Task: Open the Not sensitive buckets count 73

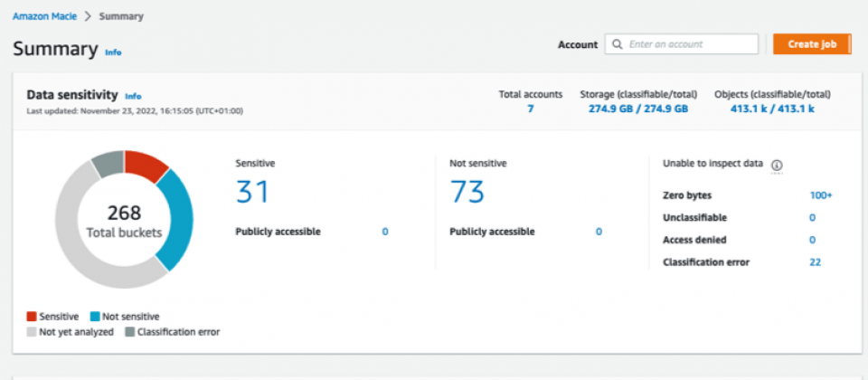Action: coord(467,192)
